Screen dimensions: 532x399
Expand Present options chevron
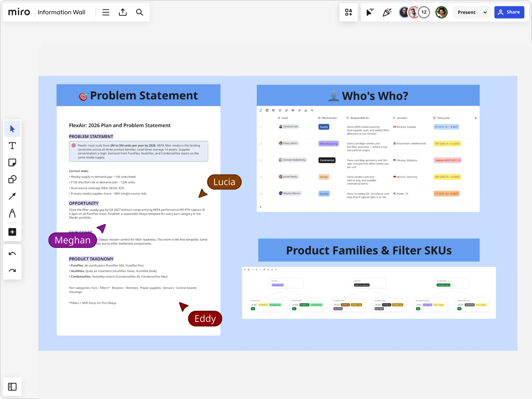coord(485,12)
